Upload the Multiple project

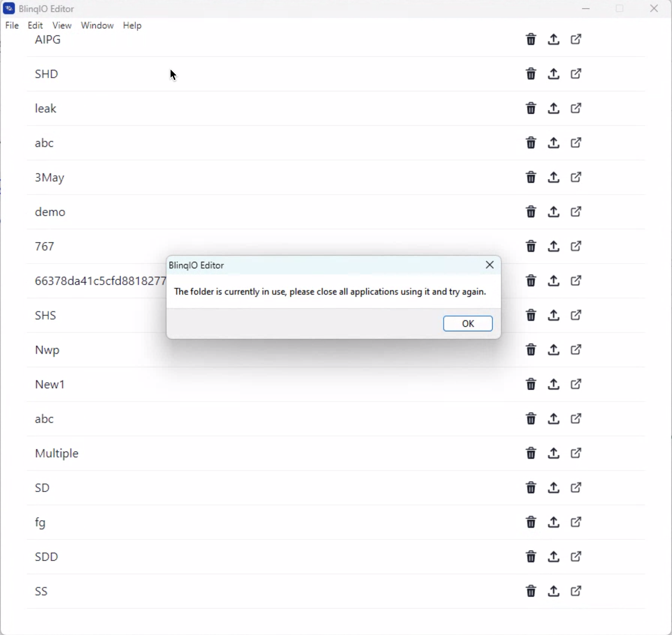click(553, 453)
